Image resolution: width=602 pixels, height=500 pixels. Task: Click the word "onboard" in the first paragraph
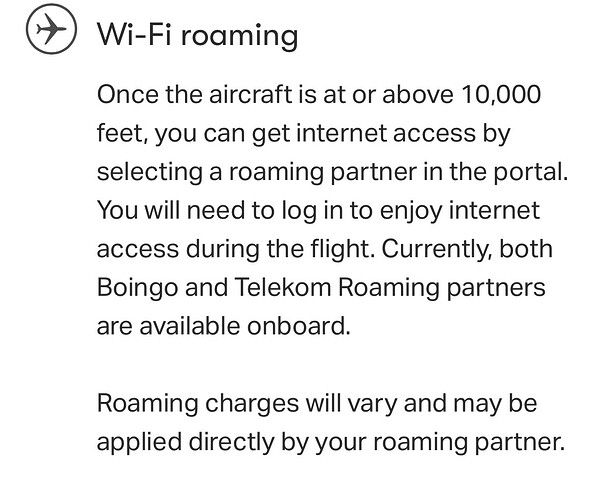tap(301, 325)
